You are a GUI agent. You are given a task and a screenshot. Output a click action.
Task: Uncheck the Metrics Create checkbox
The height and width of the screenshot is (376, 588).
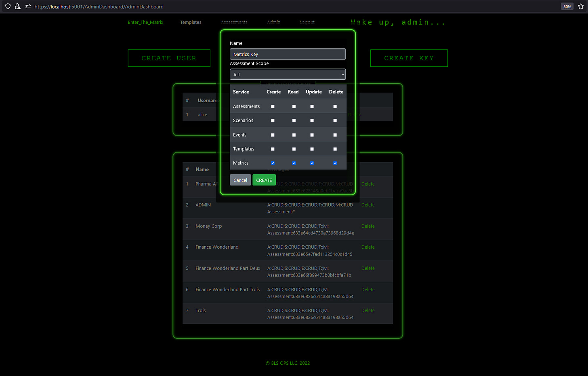[x=273, y=163]
